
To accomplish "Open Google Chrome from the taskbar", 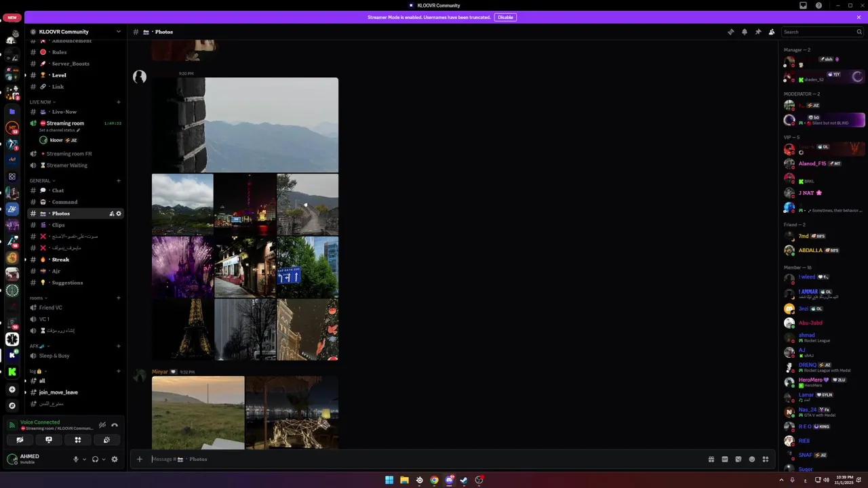I will (434, 480).
